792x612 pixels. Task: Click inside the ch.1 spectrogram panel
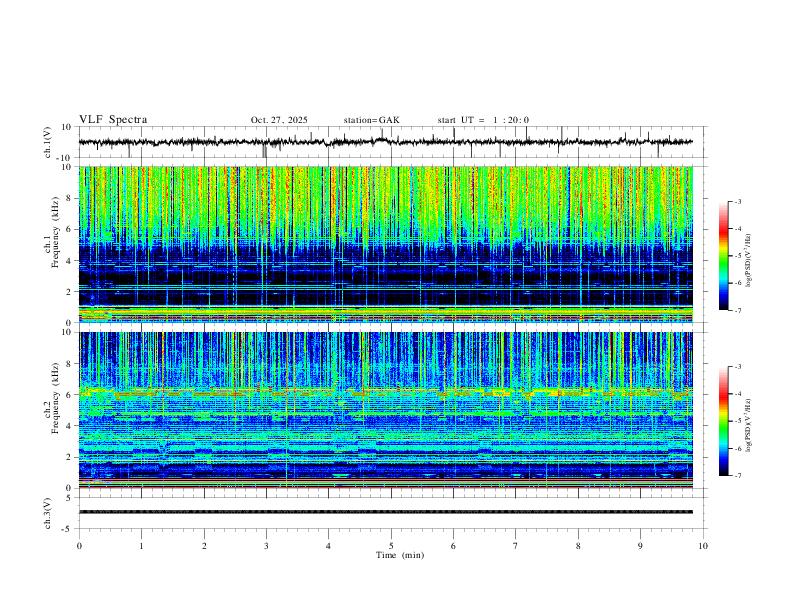(x=386, y=244)
